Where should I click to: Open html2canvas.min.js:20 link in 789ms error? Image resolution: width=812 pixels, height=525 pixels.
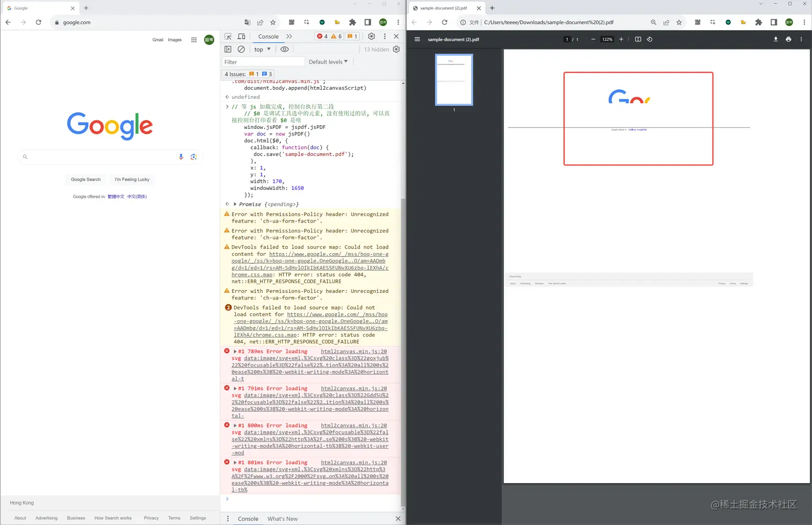pyautogui.click(x=354, y=351)
